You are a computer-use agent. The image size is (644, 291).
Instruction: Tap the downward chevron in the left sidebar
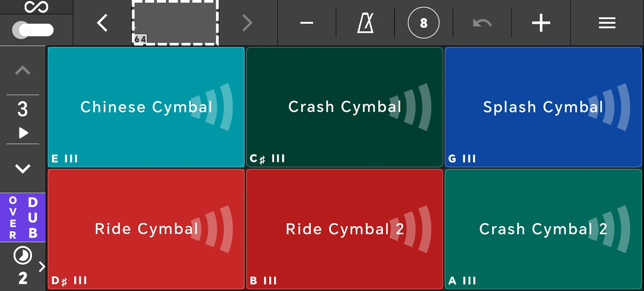click(21, 168)
